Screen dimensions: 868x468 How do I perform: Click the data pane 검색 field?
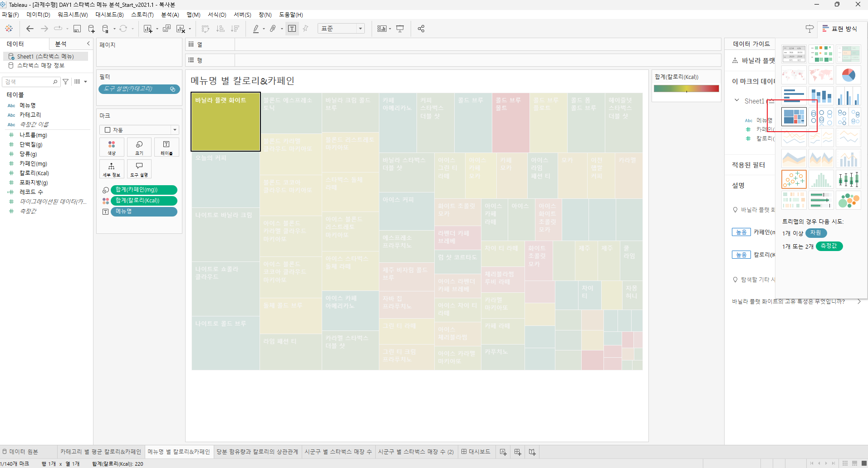click(30, 82)
